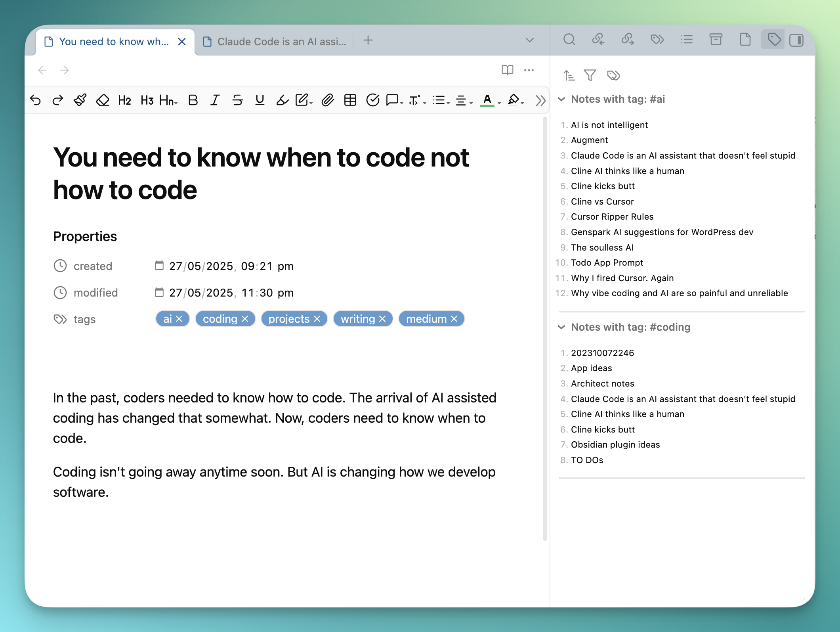
Task: Toggle the right sidebar panel
Action: tap(796, 40)
